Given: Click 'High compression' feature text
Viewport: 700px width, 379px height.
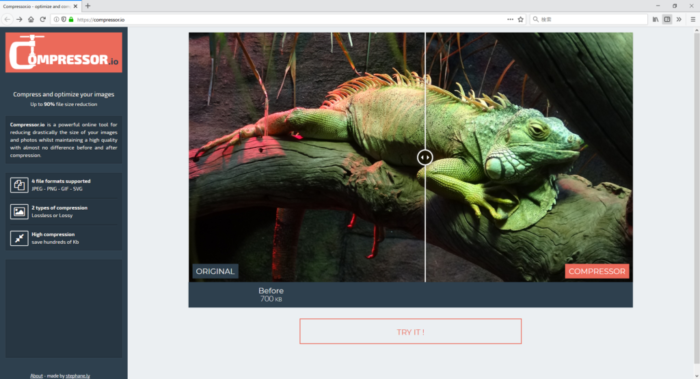Looking at the screenshot, I should coord(53,234).
